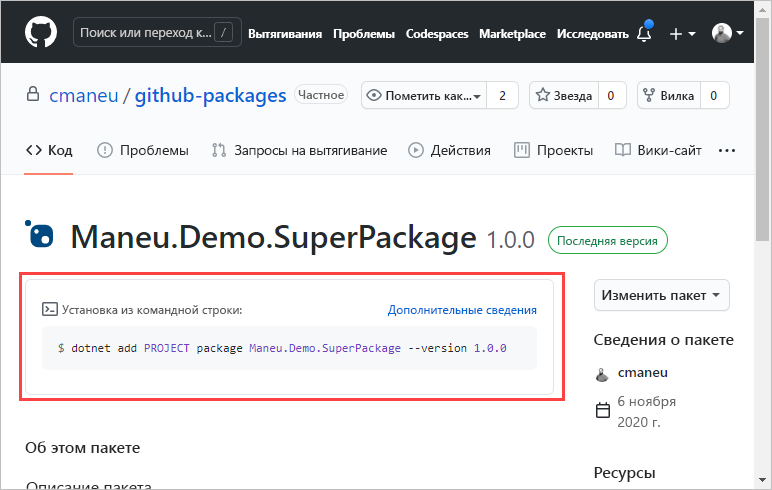This screenshot has height=490, width=772.
Task: Open the user avatar menu
Action: click(727, 33)
